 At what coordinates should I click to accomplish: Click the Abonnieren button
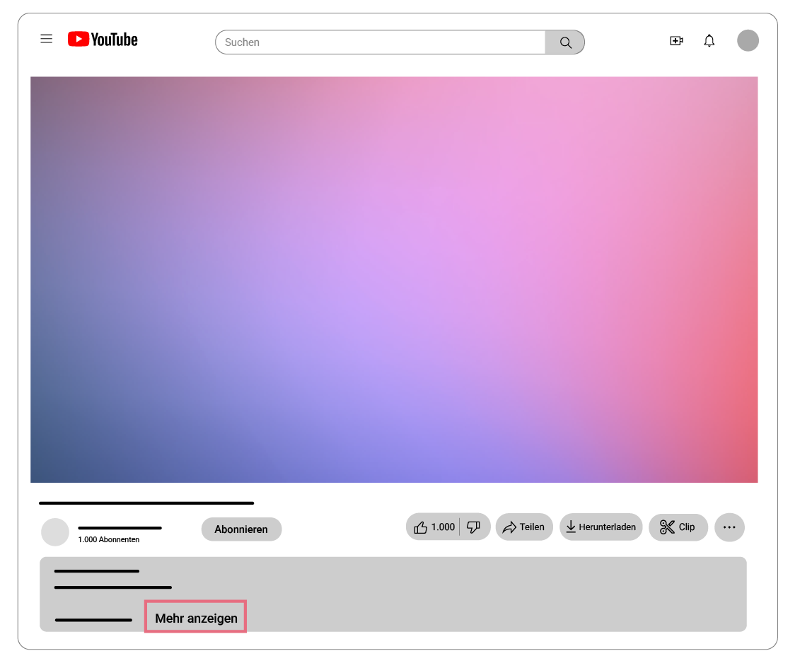click(241, 529)
